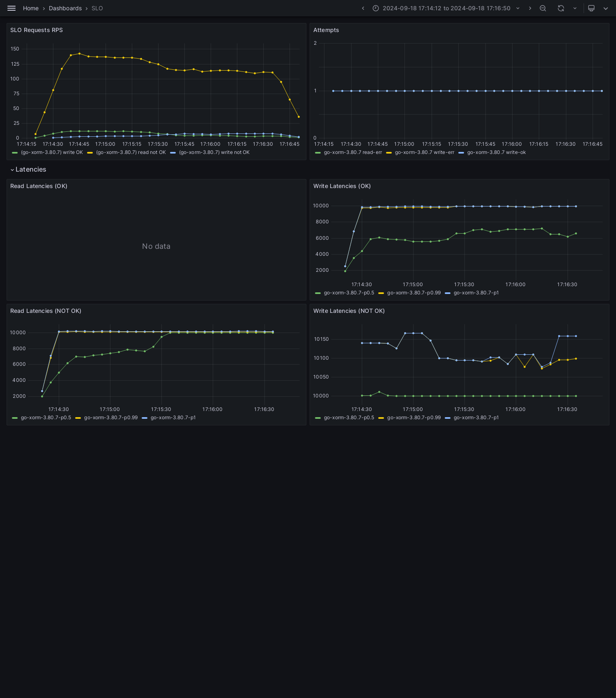Toggle p0.5 series in Write Latencies (NOT OK)
The width and height of the screenshot is (616, 698).
(x=349, y=418)
